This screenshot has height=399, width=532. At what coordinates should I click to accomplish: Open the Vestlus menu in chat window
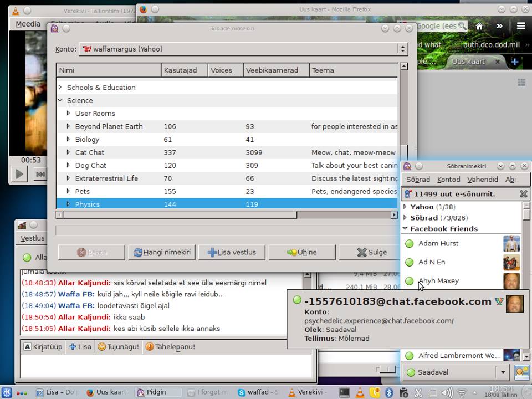tap(32, 238)
